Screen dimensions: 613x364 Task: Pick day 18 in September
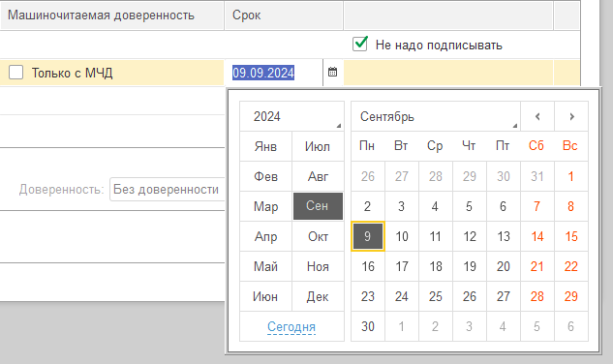coord(436,266)
